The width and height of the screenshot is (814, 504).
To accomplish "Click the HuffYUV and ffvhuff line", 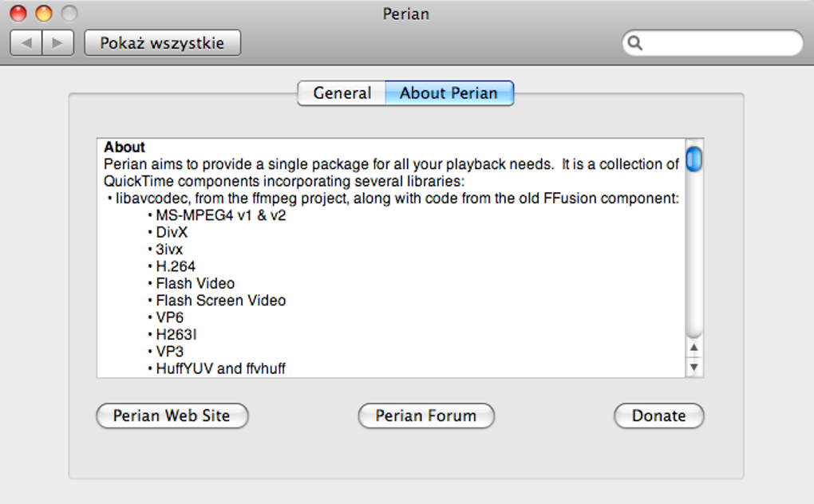I will coord(220,368).
